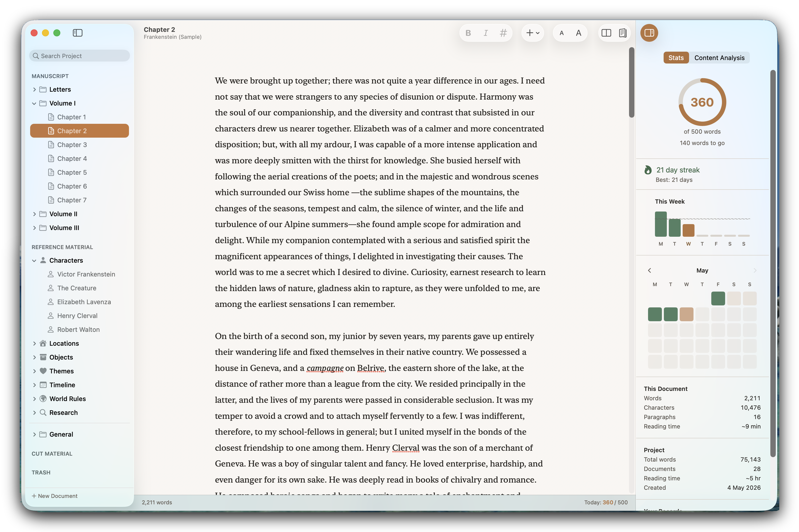Switch to the Content Analysis tab
The width and height of the screenshot is (799, 532).
click(719, 58)
